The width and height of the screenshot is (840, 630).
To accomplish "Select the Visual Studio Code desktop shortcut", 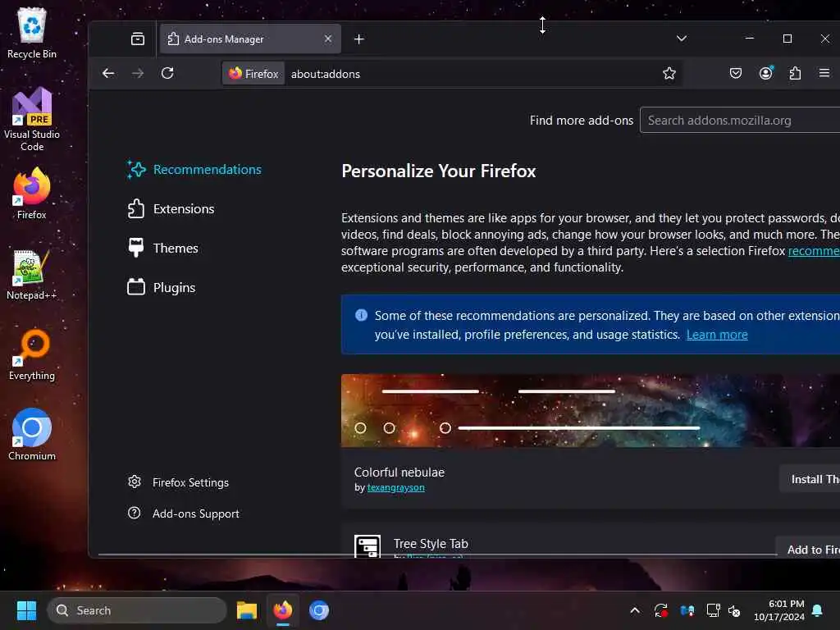I will point(32,119).
